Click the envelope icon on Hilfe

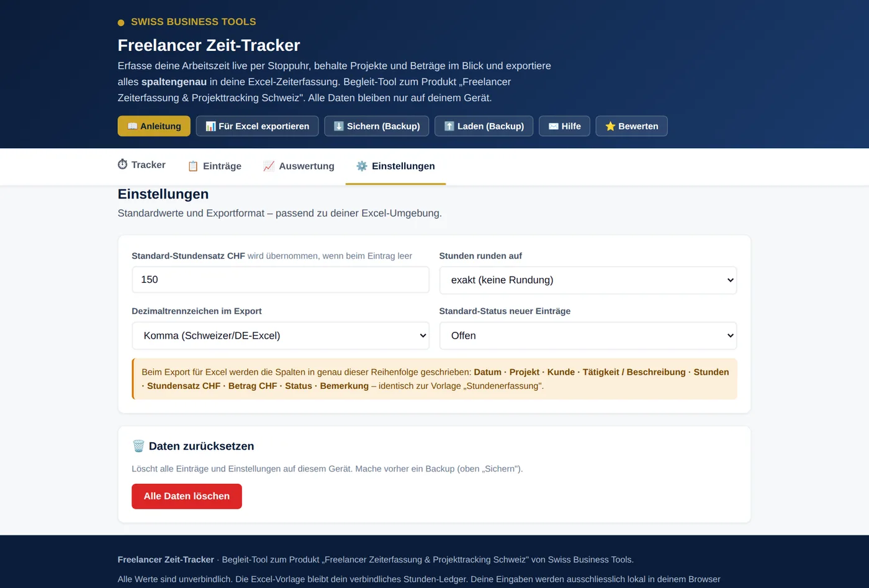tap(554, 126)
